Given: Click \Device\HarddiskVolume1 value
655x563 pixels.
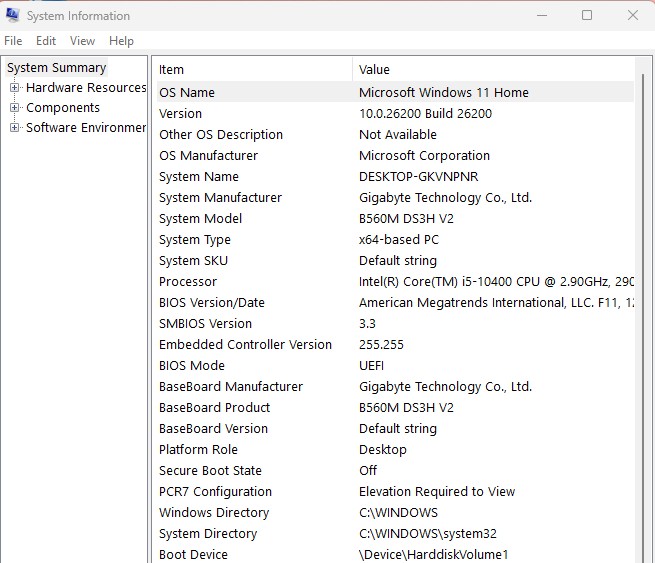Looking at the screenshot, I should tap(434, 555).
